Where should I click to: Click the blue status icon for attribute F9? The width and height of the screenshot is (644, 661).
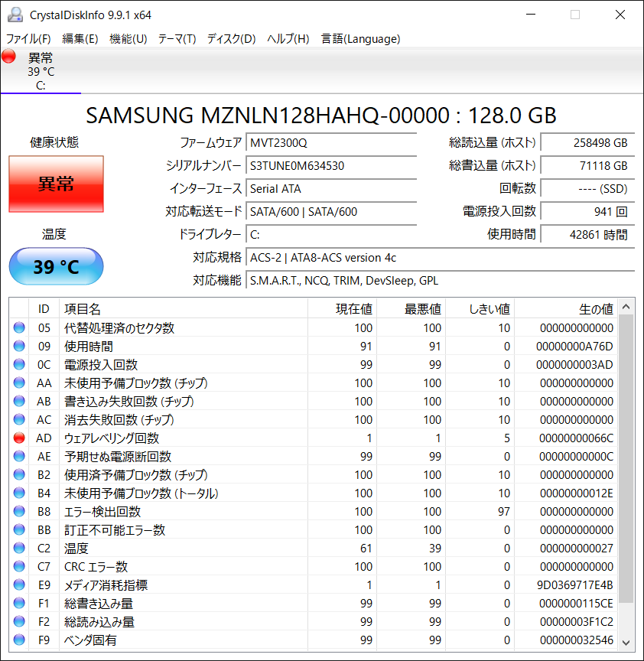coord(19,640)
